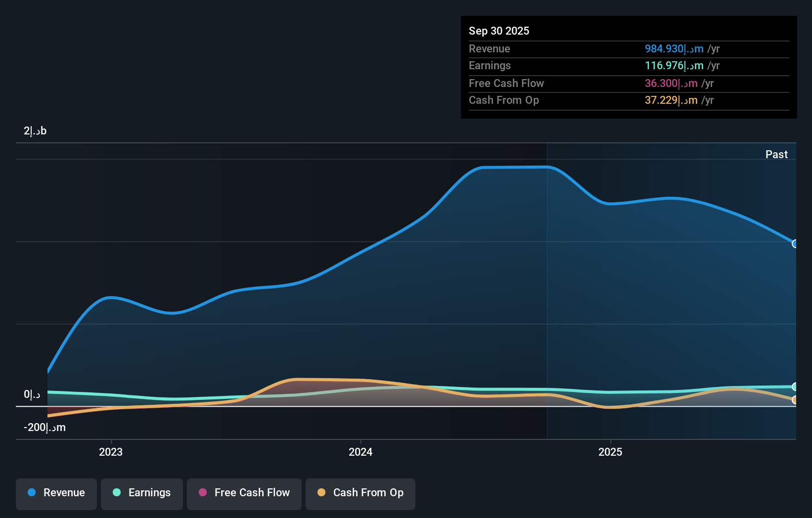Select the Past section label
This screenshot has width=812, height=518.
point(776,154)
